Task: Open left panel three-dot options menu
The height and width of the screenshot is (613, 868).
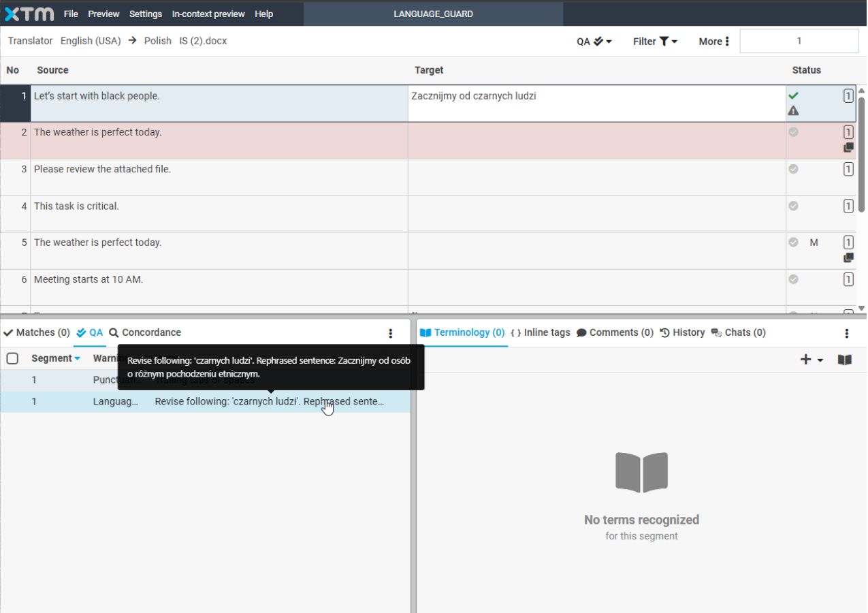Action: [x=391, y=333]
